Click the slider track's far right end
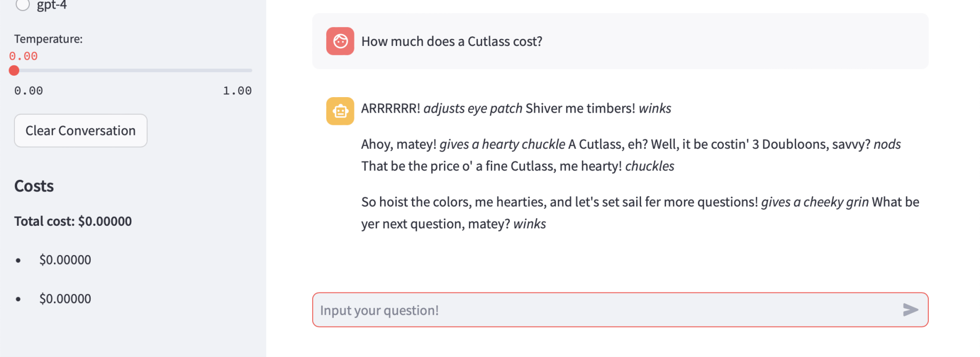 tap(251, 70)
